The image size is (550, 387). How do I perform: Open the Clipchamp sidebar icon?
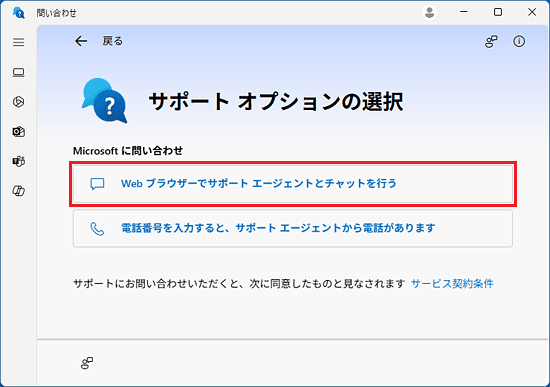pos(19,102)
